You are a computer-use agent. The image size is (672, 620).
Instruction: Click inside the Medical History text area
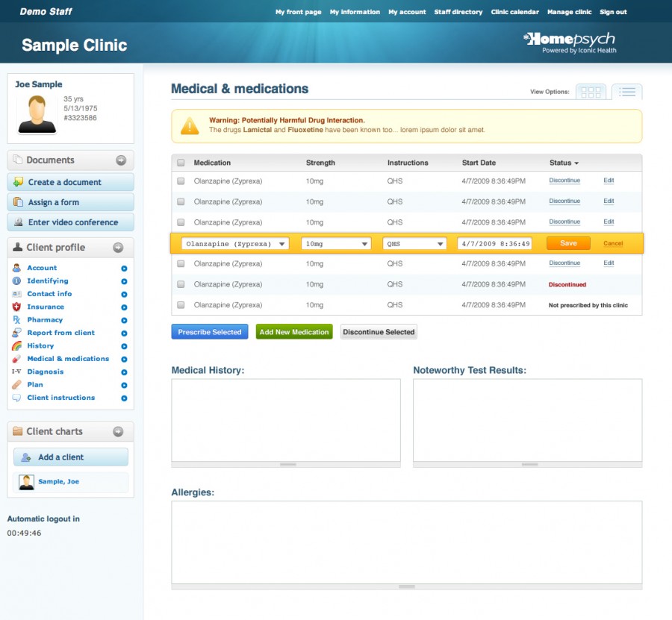[x=286, y=421]
